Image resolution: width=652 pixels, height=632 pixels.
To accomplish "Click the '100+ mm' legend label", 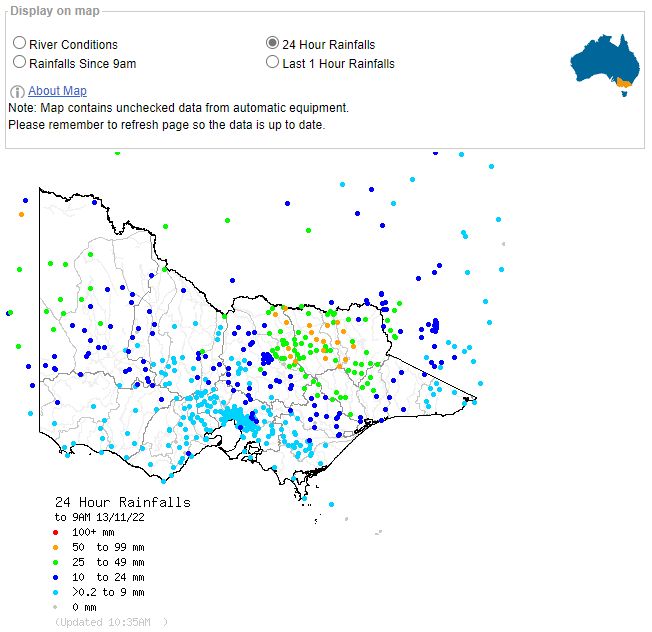I will (93, 532).
